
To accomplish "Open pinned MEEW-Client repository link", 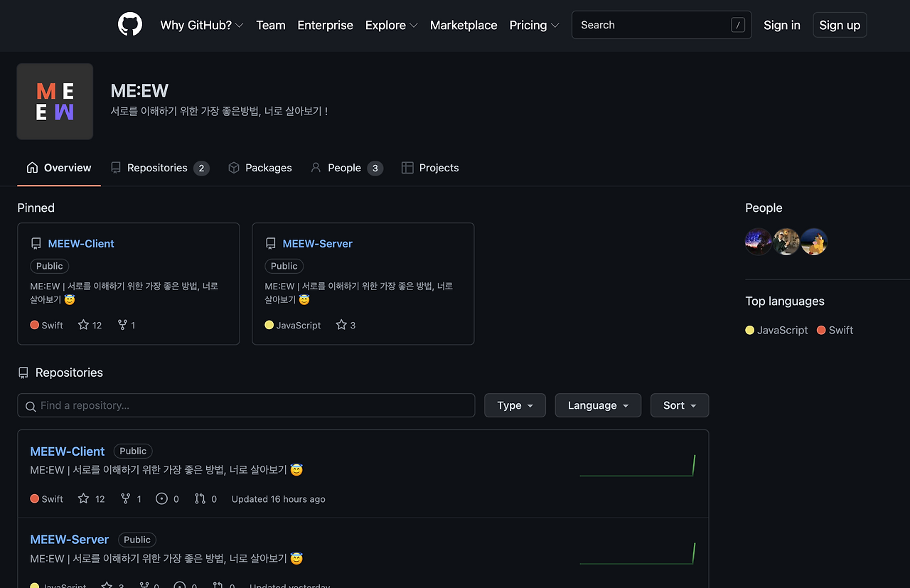I will [x=81, y=244].
